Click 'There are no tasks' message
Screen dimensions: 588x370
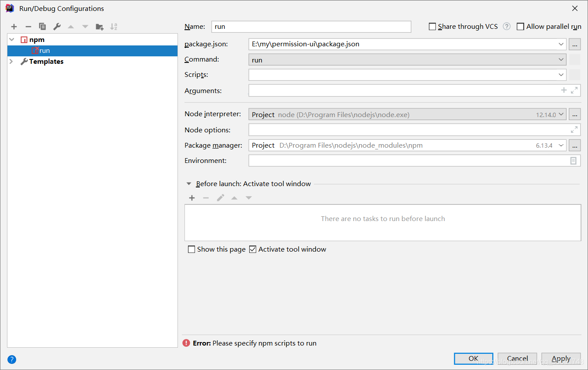pos(383,219)
